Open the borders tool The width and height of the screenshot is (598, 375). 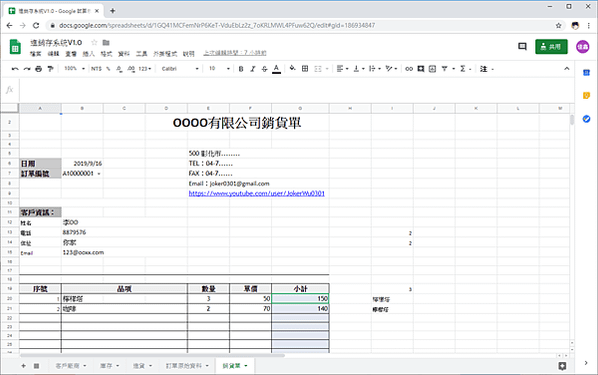pos(305,69)
